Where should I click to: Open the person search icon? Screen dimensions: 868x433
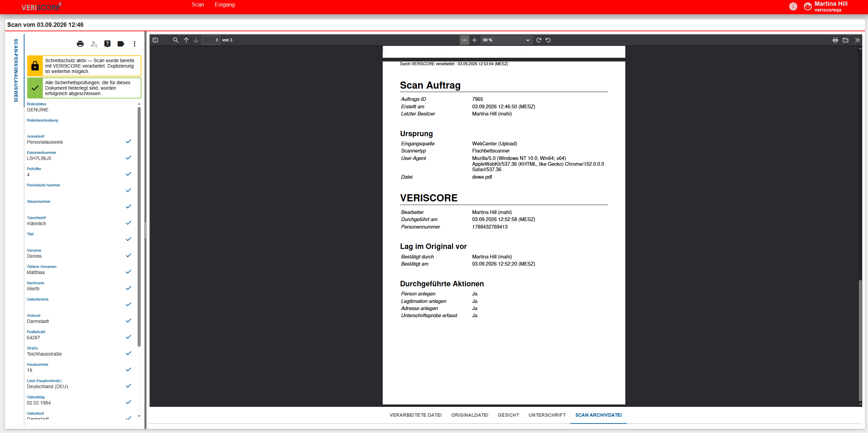[x=94, y=44]
